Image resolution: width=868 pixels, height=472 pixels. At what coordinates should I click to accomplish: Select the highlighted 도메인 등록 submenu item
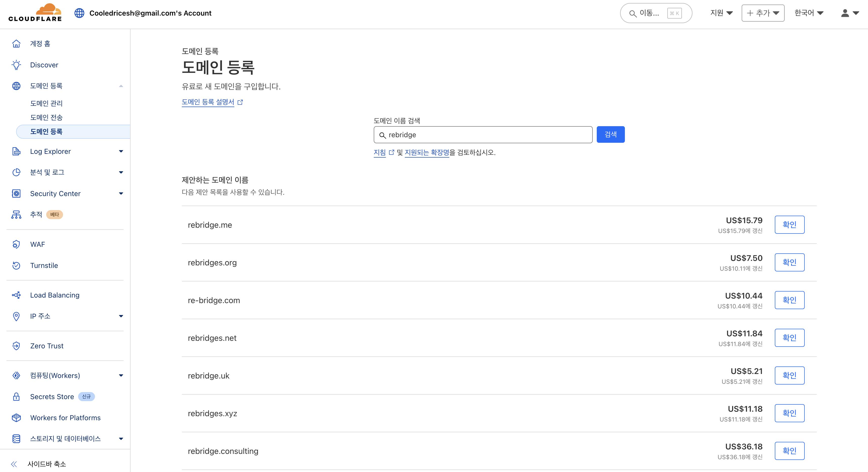point(73,131)
